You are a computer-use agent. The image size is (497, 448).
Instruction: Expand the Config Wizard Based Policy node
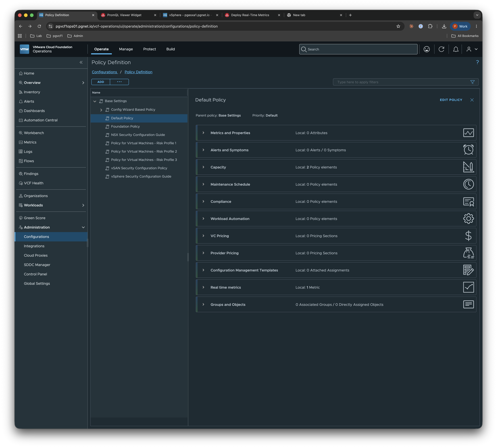tap(101, 110)
